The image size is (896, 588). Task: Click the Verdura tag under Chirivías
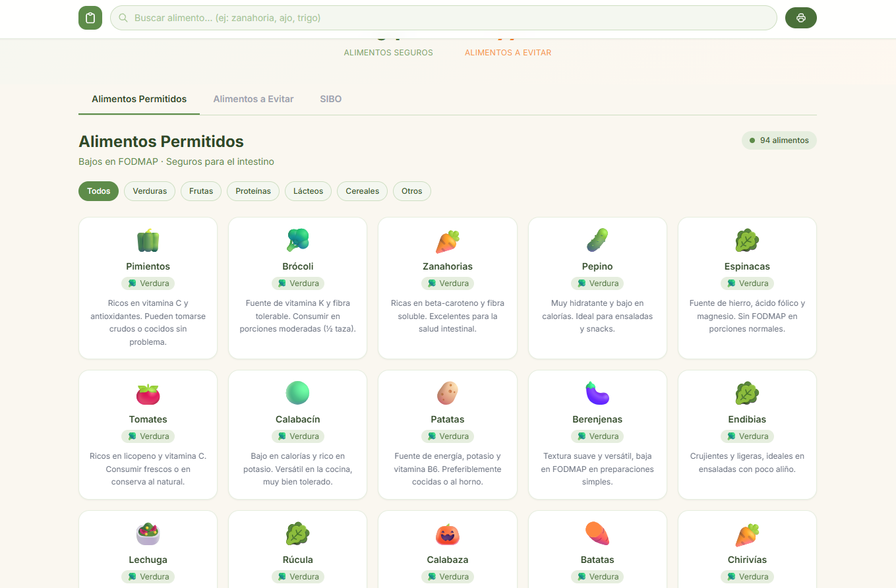747,577
